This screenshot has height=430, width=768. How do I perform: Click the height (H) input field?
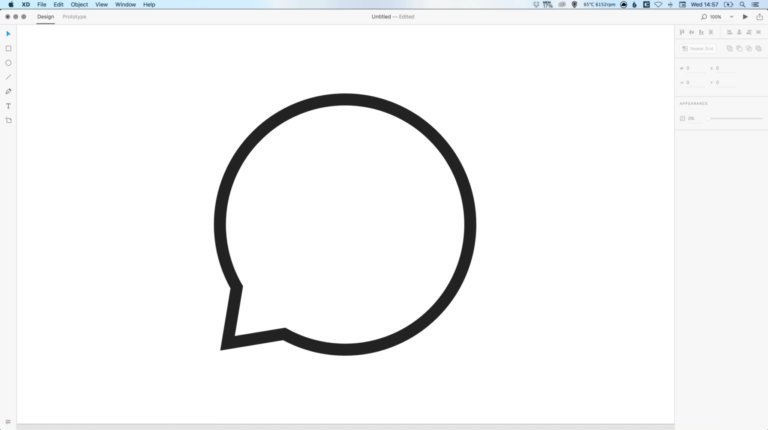[x=695, y=82]
